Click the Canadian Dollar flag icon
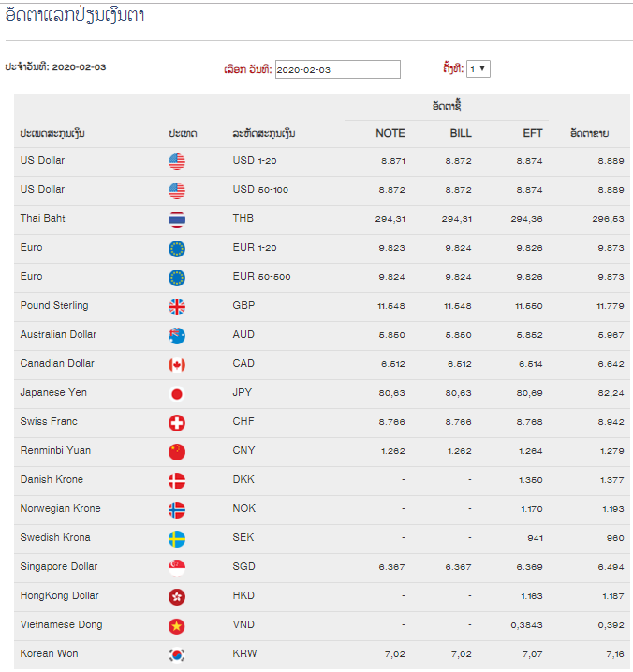 click(x=177, y=365)
